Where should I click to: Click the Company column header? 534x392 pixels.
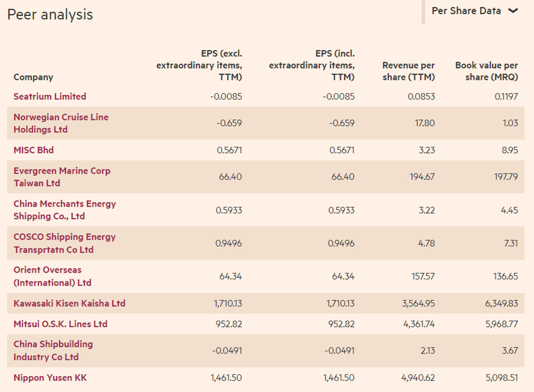[x=33, y=77]
